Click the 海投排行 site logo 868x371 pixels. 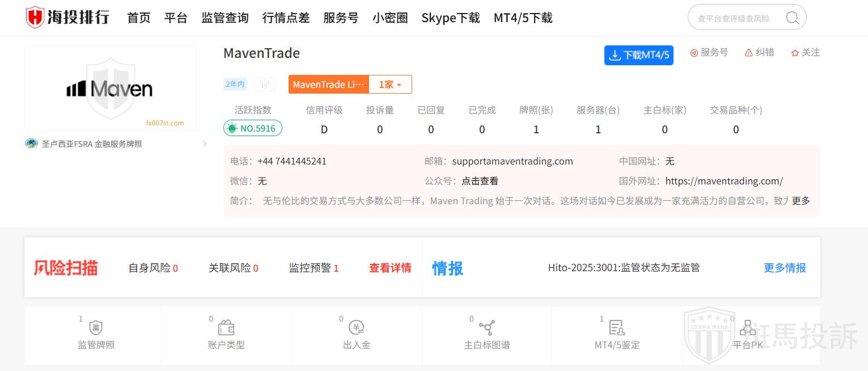point(68,18)
